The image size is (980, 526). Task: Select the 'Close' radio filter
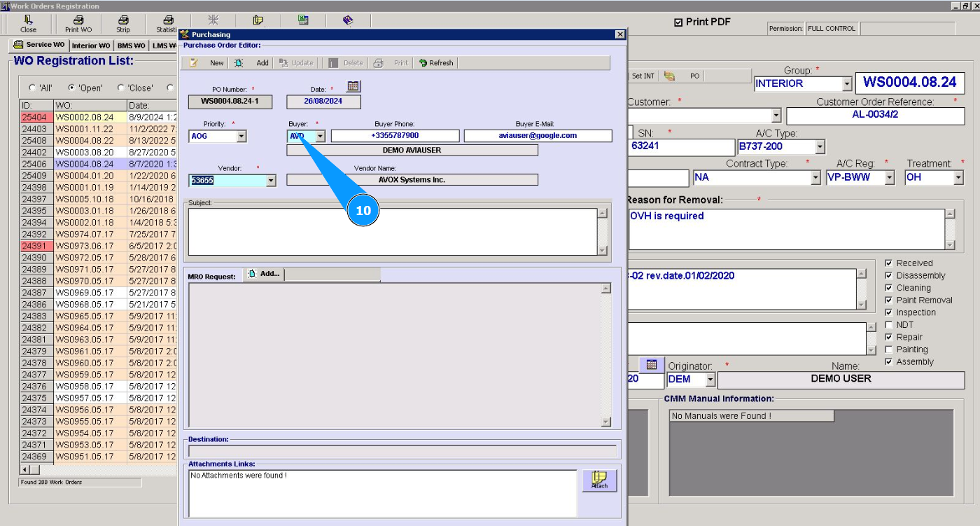[121, 88]
